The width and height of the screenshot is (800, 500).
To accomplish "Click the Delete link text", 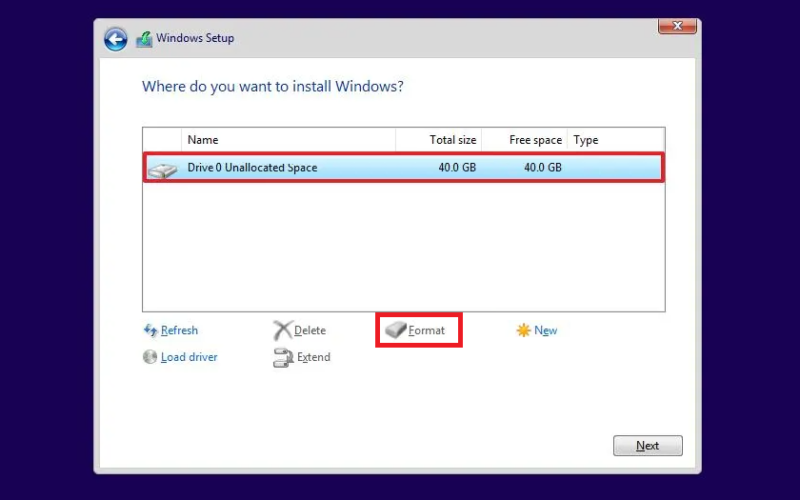I will pyautogui.click(x=310, y=331).
